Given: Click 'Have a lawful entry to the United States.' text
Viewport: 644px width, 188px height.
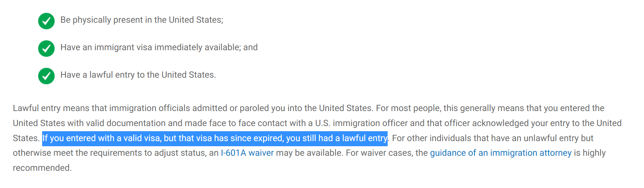Looking at the screenshot, I should tap(138, 75).
